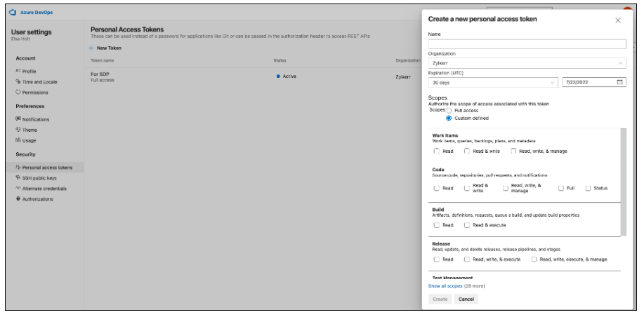Go to Usage page

[x=29, y=141]
